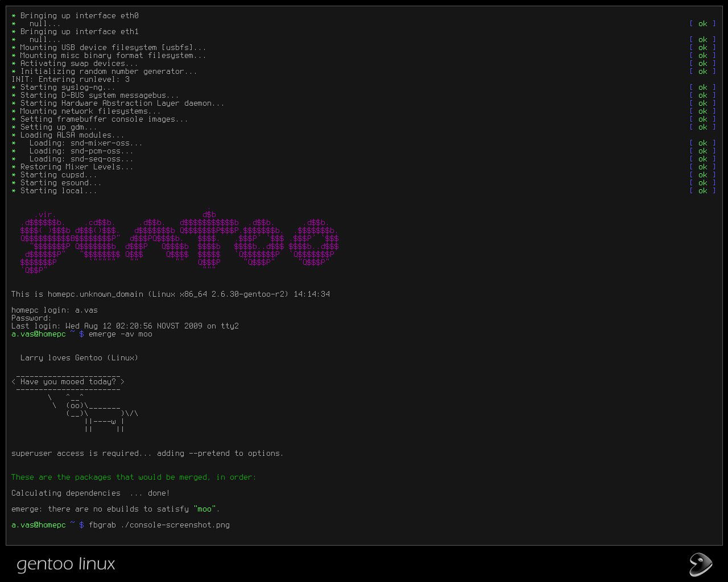Click the [ ok ] status for Starting local
The width and height of the screenshot is (728, 582).
point(703,191)
